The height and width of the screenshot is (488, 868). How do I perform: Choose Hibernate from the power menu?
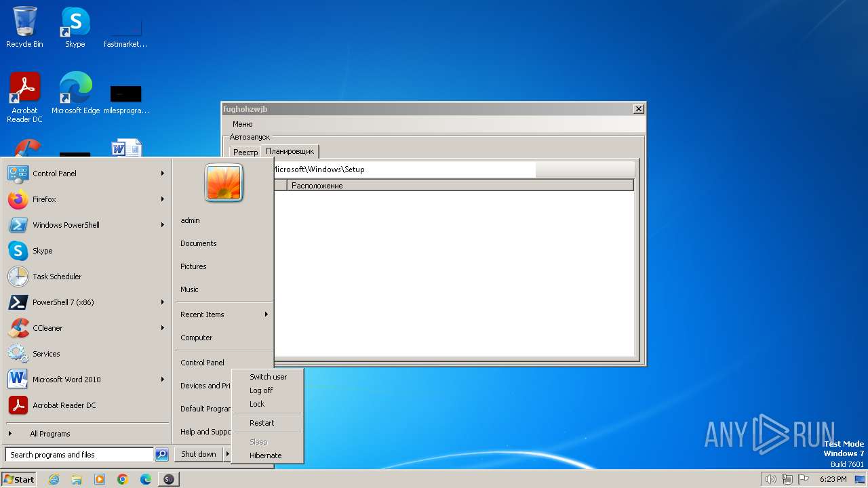(268, 455)
